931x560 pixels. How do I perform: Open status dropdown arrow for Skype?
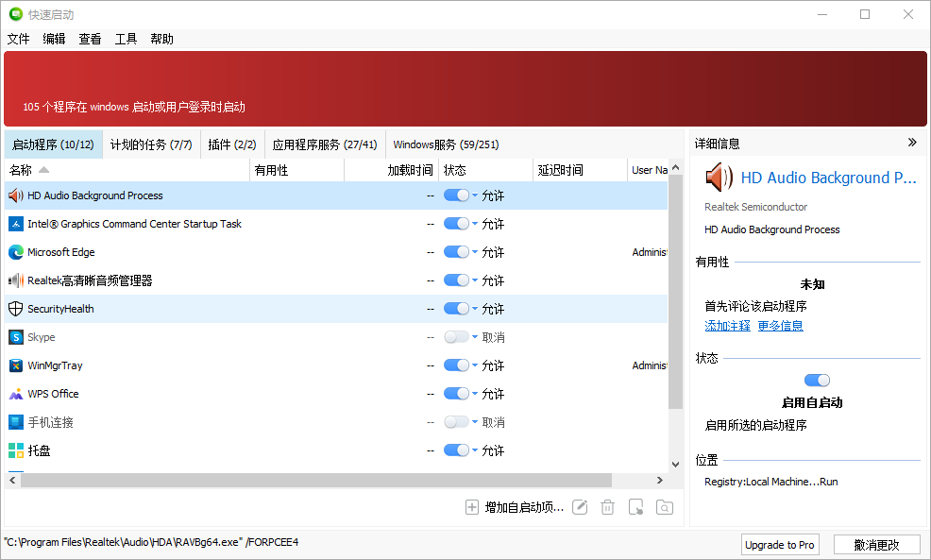pos(475,337)
